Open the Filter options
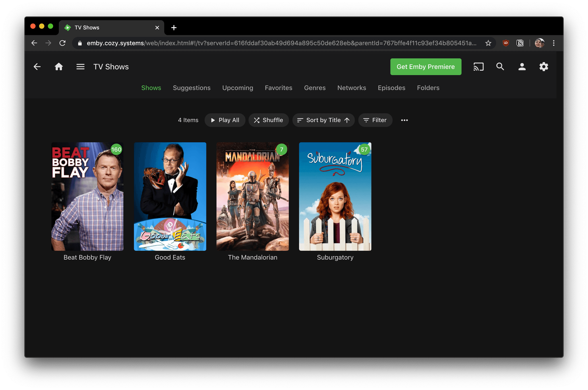This screenshot has height=390, width=588. 375,120
